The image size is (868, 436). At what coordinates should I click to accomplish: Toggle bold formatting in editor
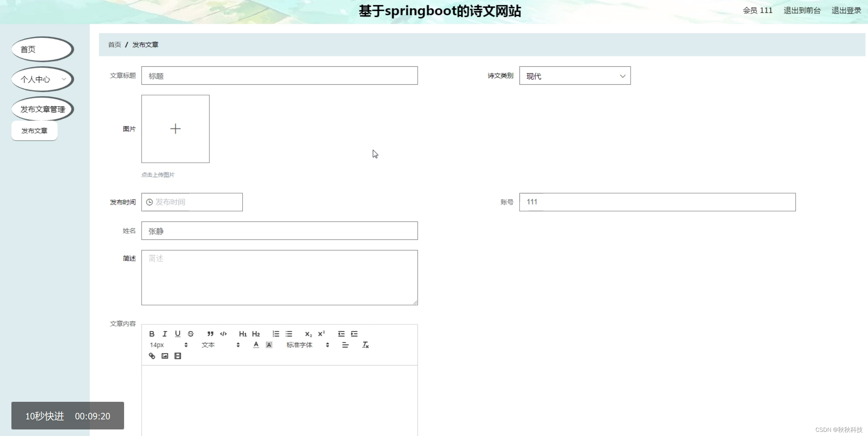pos(152,334)
